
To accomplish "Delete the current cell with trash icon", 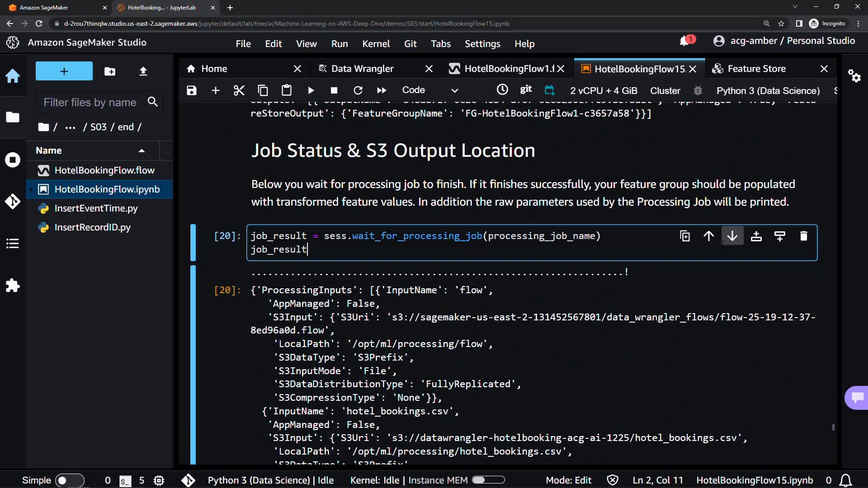I will pyautogui.click(x=803, y=236).
